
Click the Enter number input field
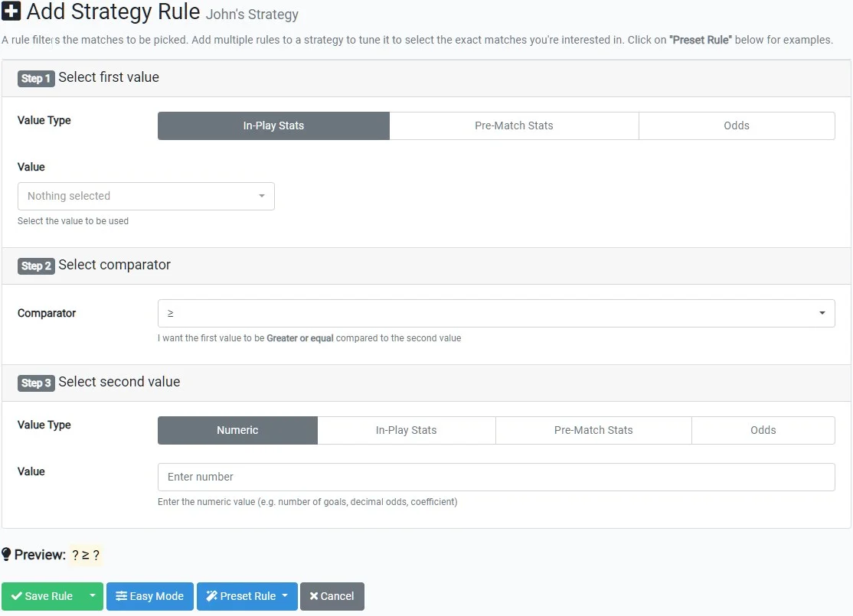click(x=496, y=477)
